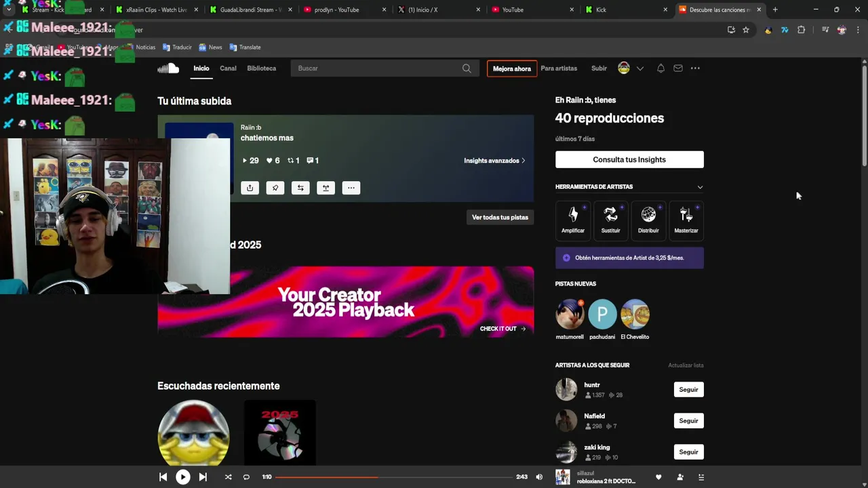
Task: Open the Amplificar artist tool
Action: 573,220
